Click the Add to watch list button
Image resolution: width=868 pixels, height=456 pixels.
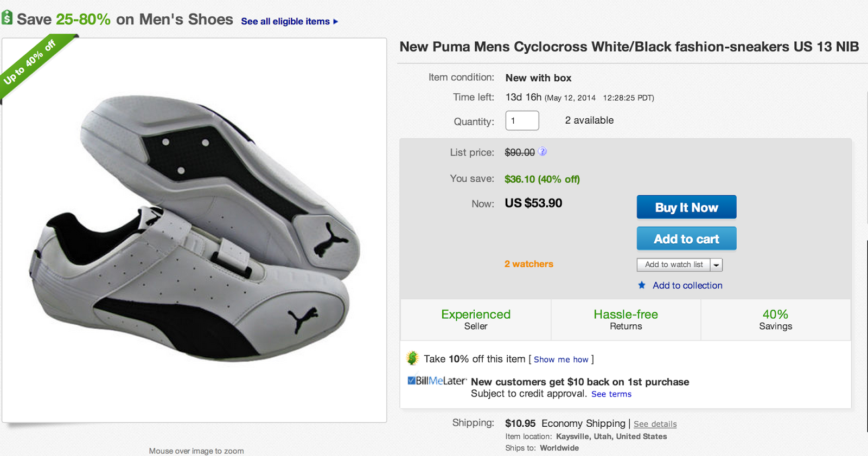[673, 265]
